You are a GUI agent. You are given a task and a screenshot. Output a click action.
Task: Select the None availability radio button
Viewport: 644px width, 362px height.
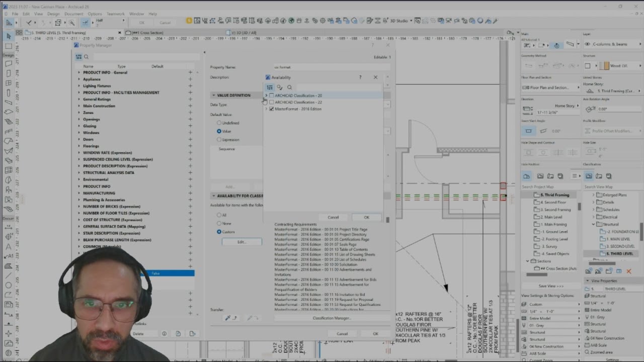tap(219, 223)
